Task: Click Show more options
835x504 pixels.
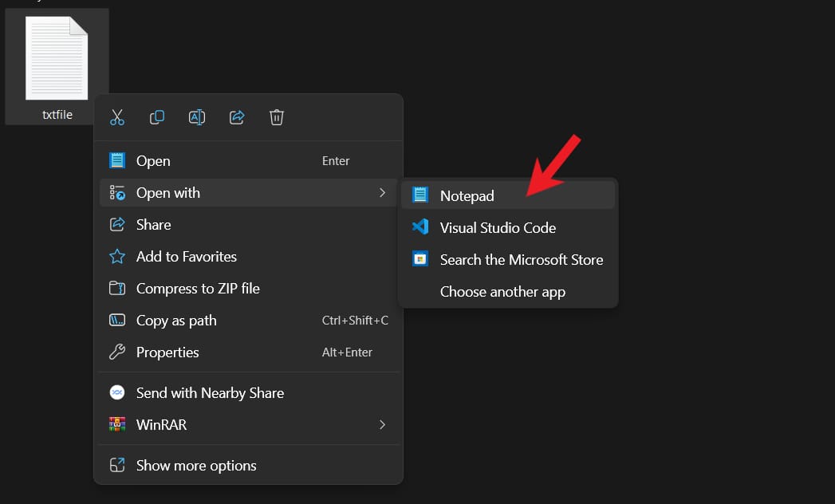Action: tap(195, 465)
